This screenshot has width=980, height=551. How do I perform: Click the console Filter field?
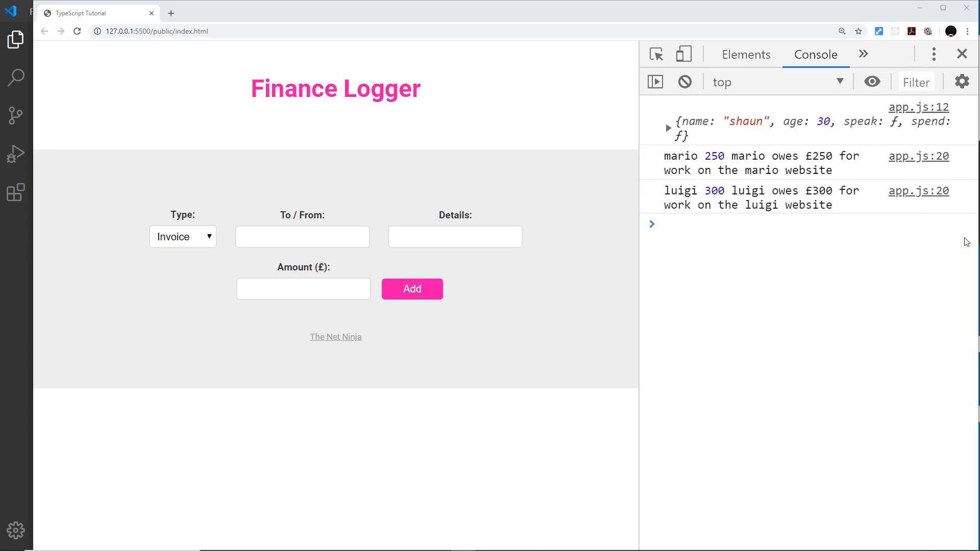tap(916, 82)
